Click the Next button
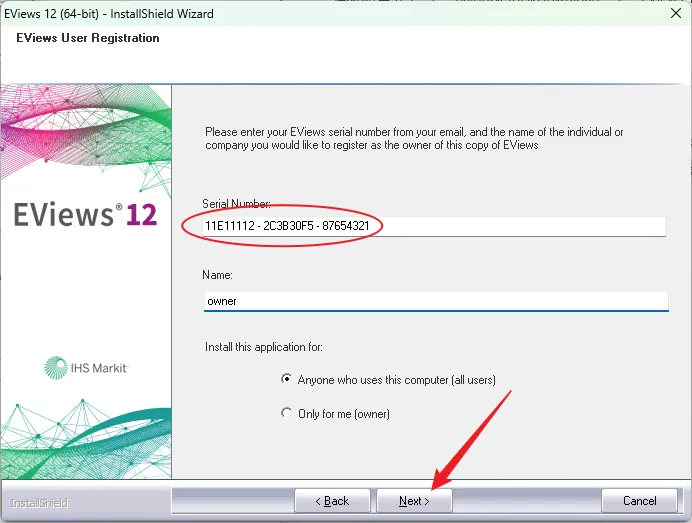The width and height of the screenshot is (692, 523). click(x=414, y=500)
